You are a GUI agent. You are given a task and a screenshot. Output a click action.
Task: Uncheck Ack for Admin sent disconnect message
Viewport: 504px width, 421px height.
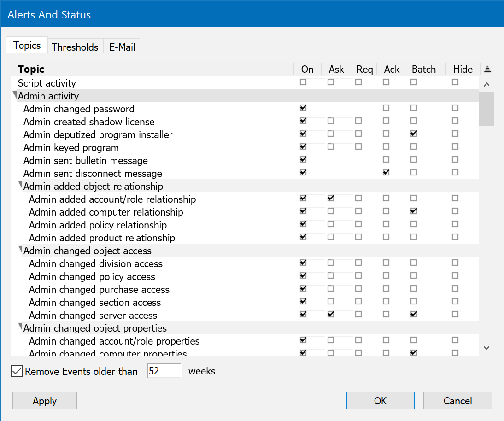coord(386,173)
